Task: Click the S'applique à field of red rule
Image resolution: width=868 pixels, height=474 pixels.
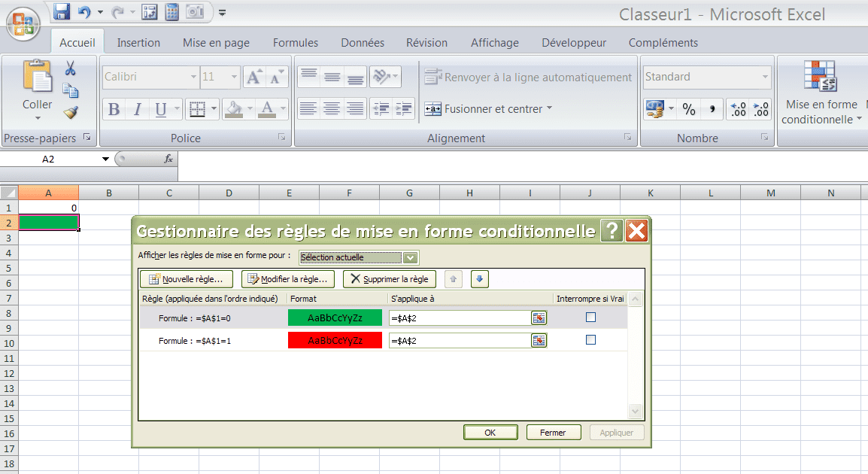Action: click(460, 341)
